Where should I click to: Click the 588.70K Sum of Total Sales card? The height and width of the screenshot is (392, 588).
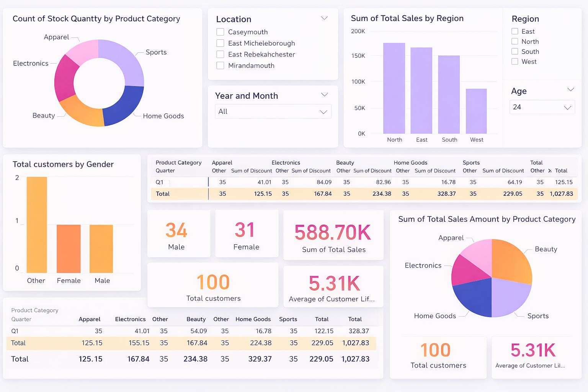333,235
